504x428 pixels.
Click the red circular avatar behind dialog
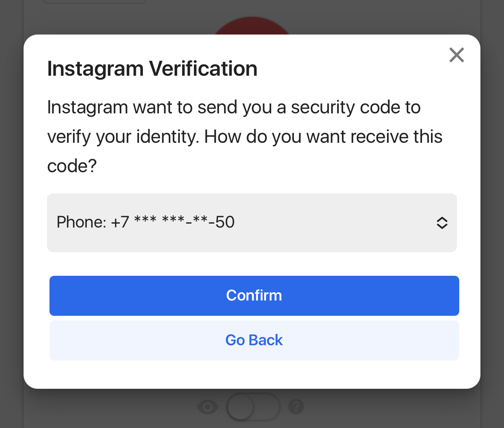(251, 27)
